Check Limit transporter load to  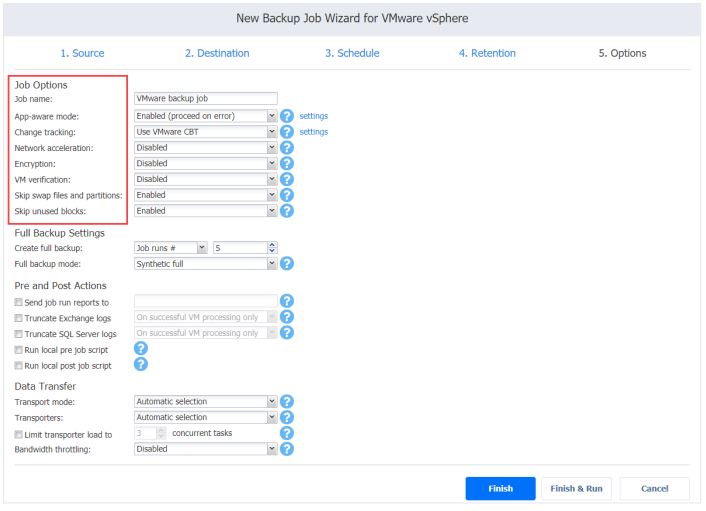(x=18, y=434)
